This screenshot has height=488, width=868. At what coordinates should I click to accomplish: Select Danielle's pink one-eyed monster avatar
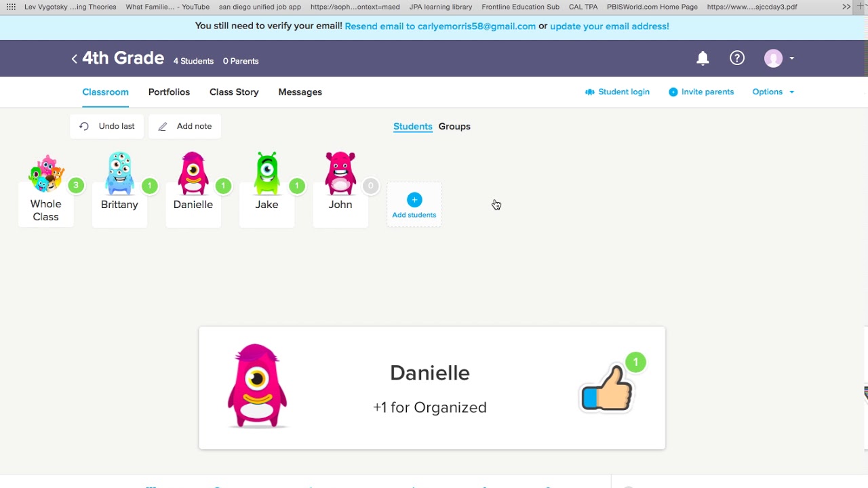pos(193,174)
